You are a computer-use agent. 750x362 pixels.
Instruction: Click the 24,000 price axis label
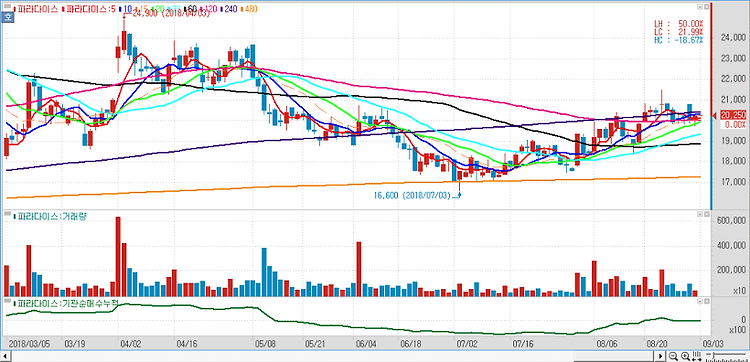coord(733,38)
